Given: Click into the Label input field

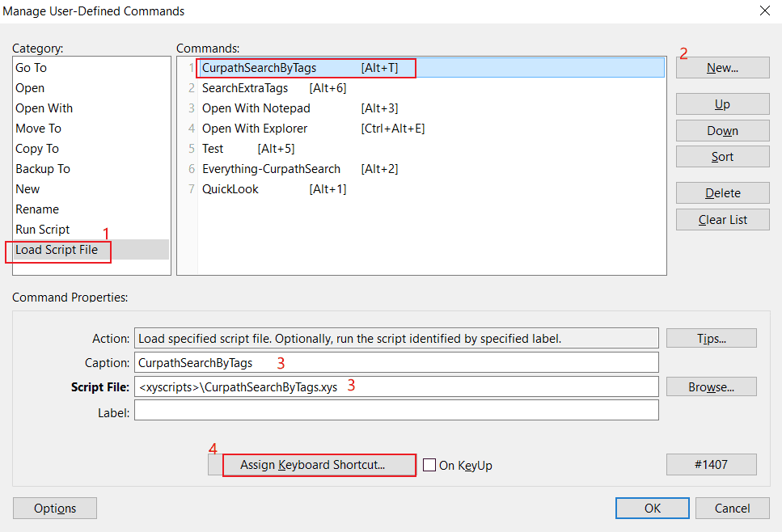Looking at the screenshot, I should (x=396, y=411).
